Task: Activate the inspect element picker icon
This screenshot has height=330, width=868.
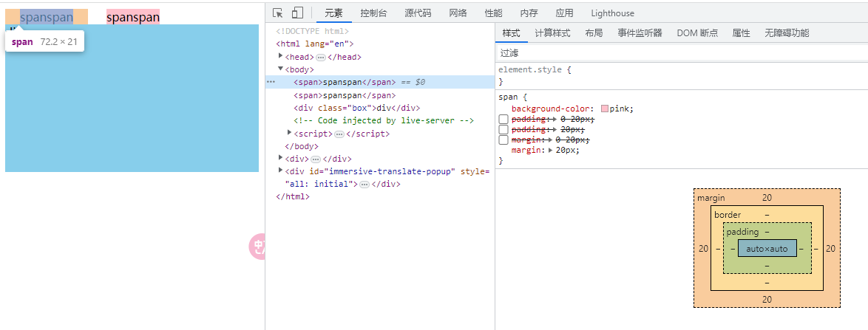Action: 278,13
